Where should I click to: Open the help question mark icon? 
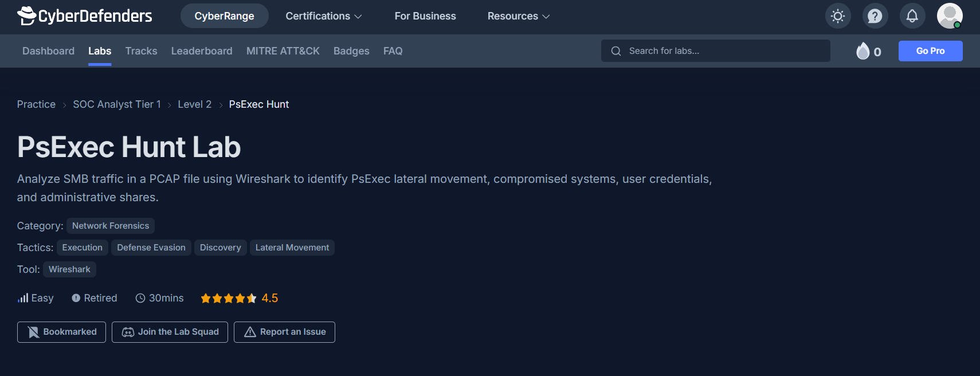[875, 16]
